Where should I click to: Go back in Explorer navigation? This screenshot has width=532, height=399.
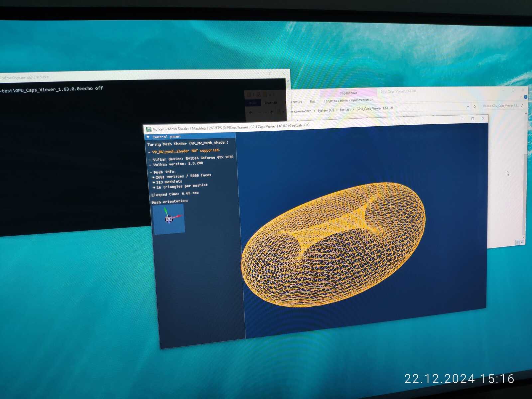(x=251, y=113)
